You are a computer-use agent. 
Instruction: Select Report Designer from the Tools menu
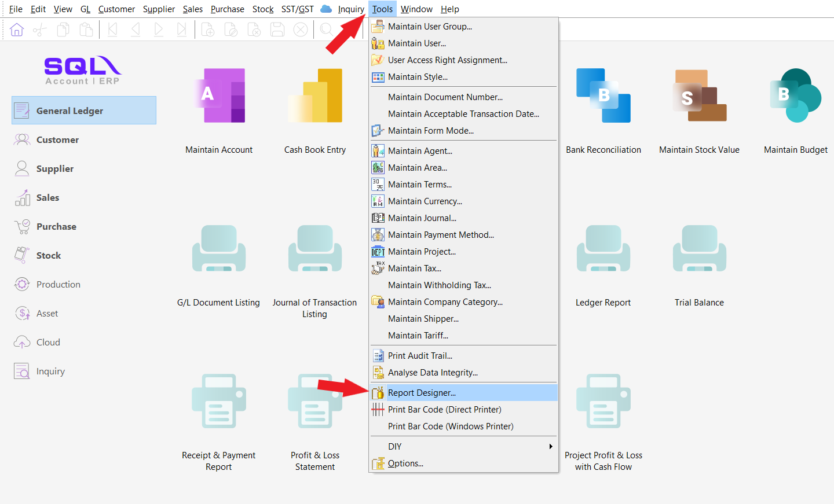[422, 393]
